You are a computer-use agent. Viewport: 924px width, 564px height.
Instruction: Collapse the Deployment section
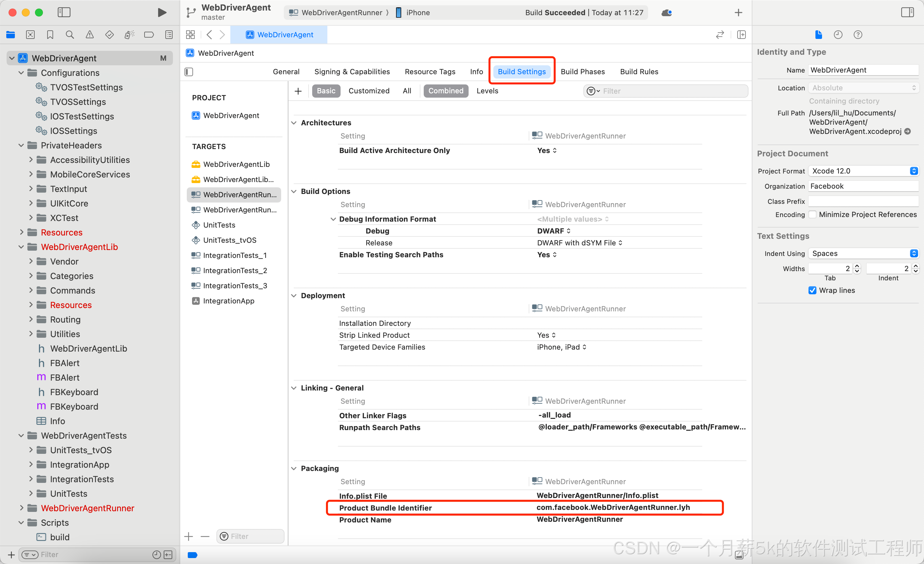tap(294, 295)
